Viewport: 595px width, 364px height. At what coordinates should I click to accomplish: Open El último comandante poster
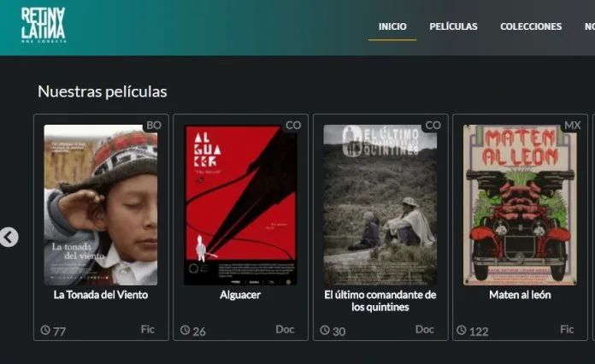(380, 205)
